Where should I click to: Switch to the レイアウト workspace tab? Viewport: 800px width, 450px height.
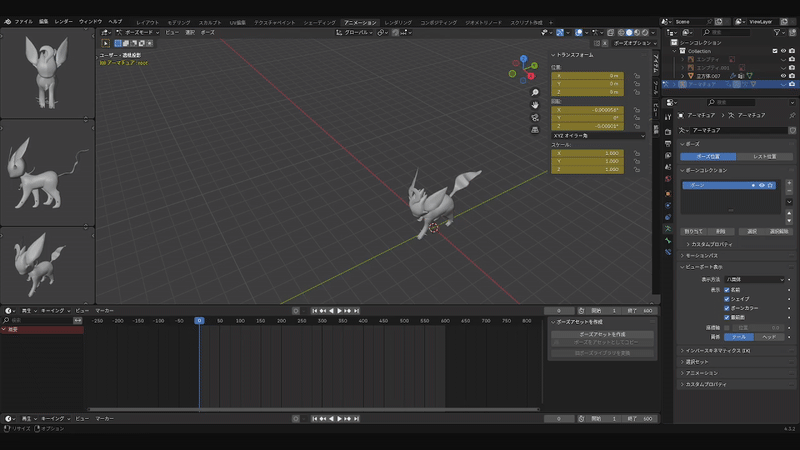pyautogui.click(x=146, y=21)
